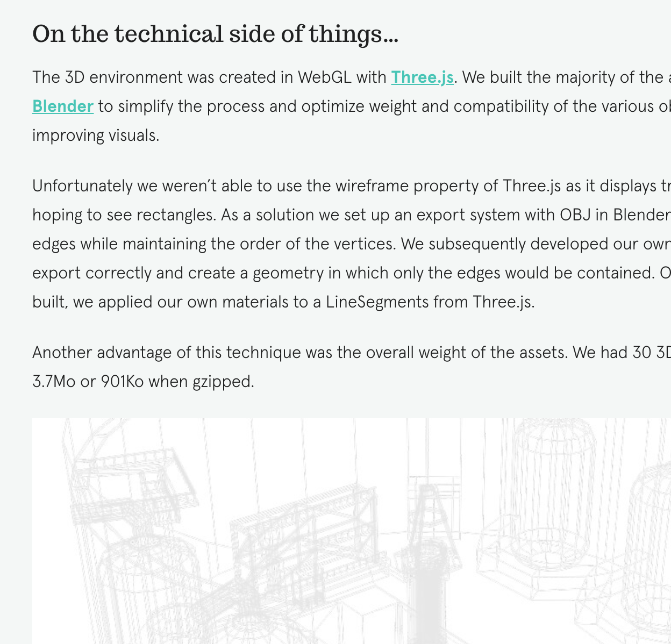
Task: Click the '901Ko' text
Action: pyautogui.click(x=123, y=382)
